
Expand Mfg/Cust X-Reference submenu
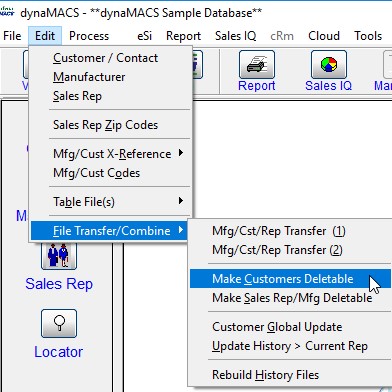[x=111, y=154]
